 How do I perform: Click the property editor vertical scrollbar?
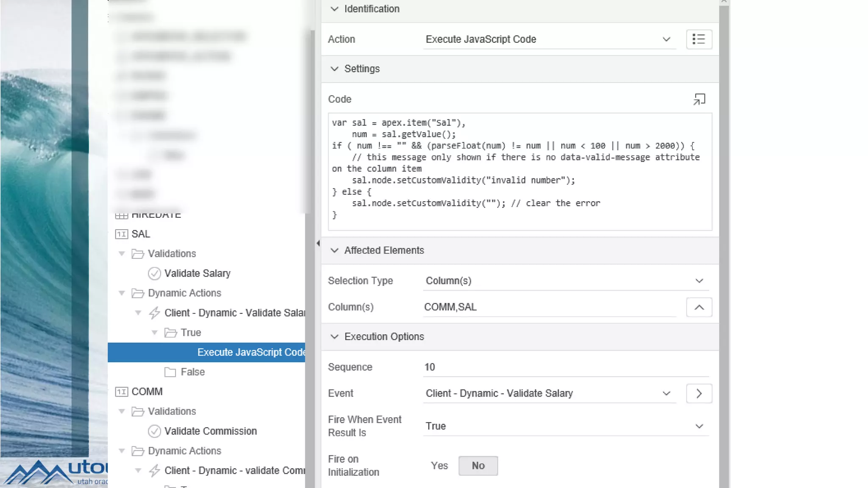pos(724,246)
